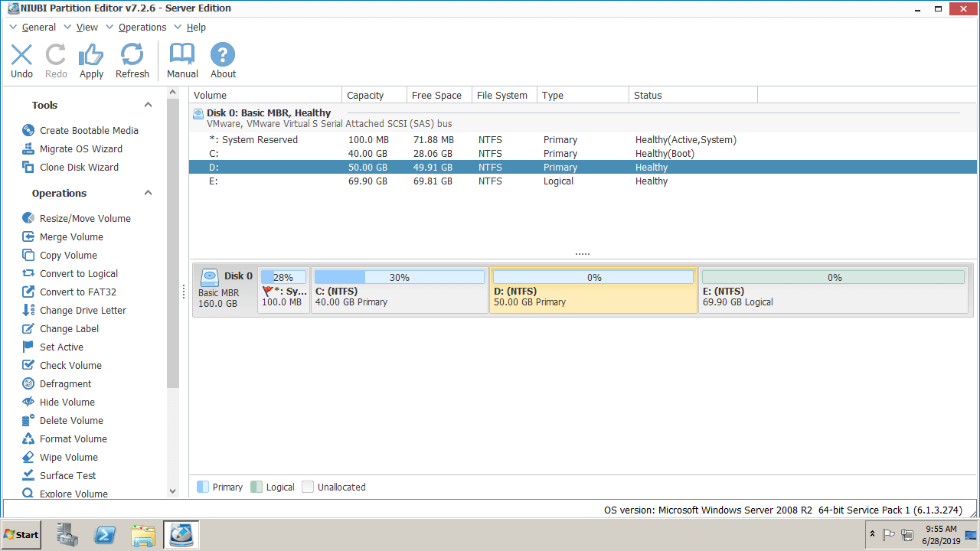Click Format Volume in the sidebar
This screenshot has height=551, width=980.
pyautogui.click(x=73, y=439)
